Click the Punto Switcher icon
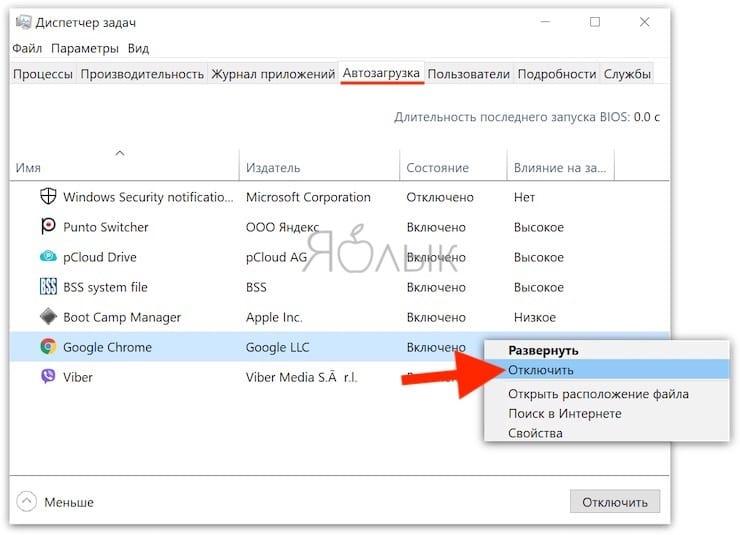The width and height of the screenshot is (740, 535). click(48, 226)
